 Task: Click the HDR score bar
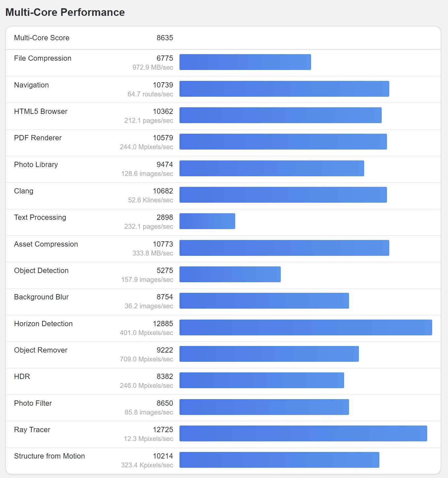pos(262,380)
